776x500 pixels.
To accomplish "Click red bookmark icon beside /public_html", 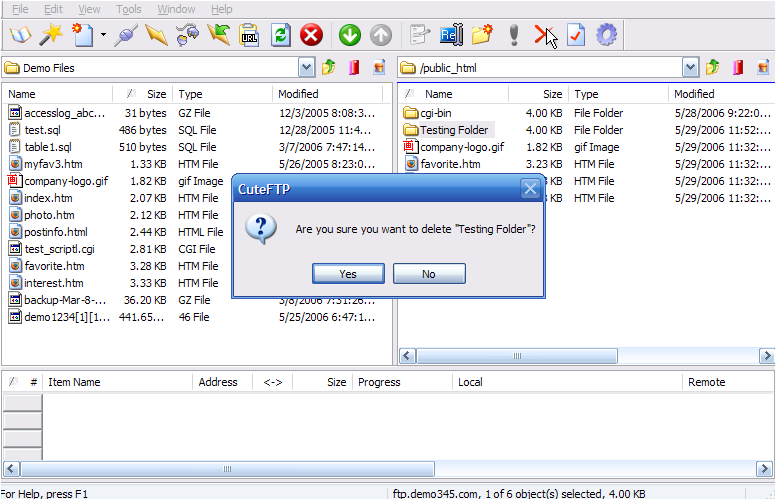I will [x=738, y=67].
